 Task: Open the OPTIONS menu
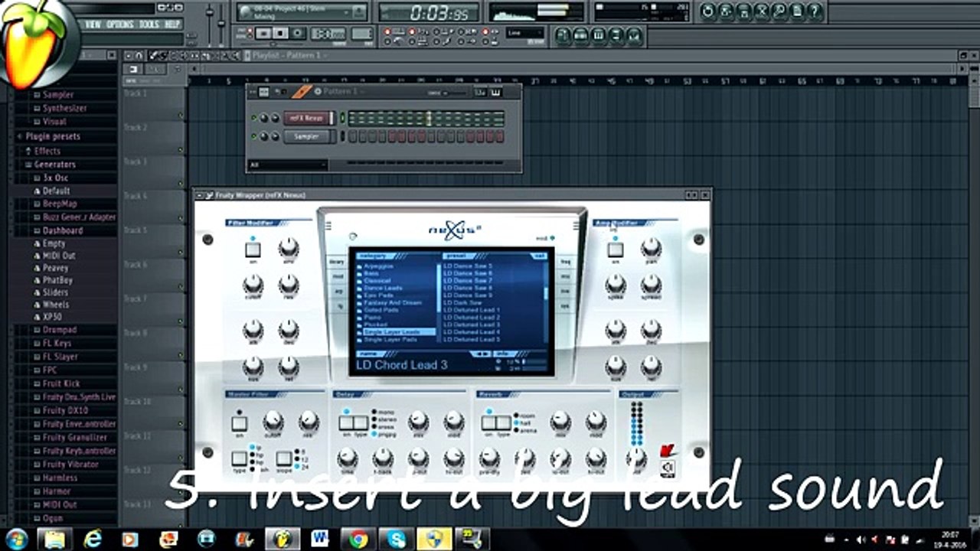[120, 24]
